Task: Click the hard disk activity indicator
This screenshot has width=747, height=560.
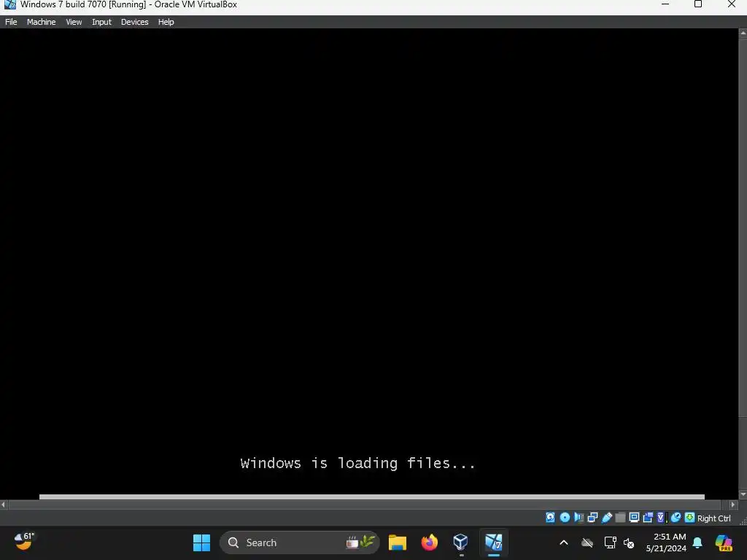Action: pyautogui.click(x=550, y=518)
